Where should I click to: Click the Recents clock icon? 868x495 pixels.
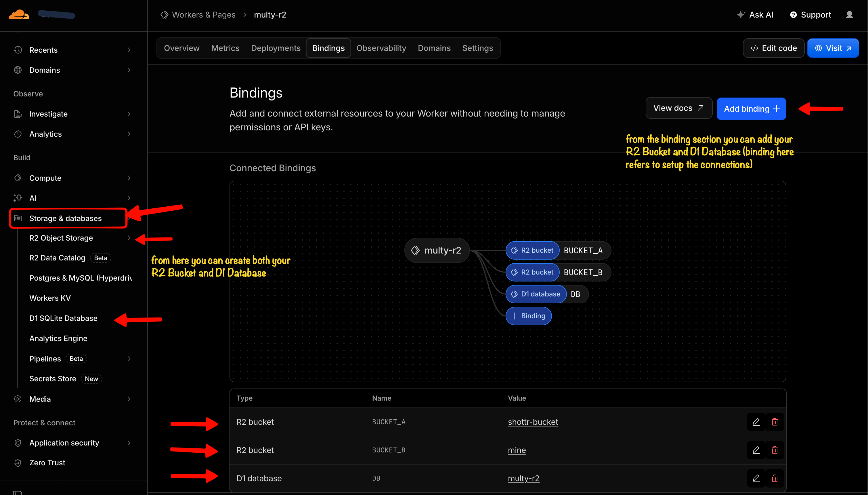(x=18, y=50)
